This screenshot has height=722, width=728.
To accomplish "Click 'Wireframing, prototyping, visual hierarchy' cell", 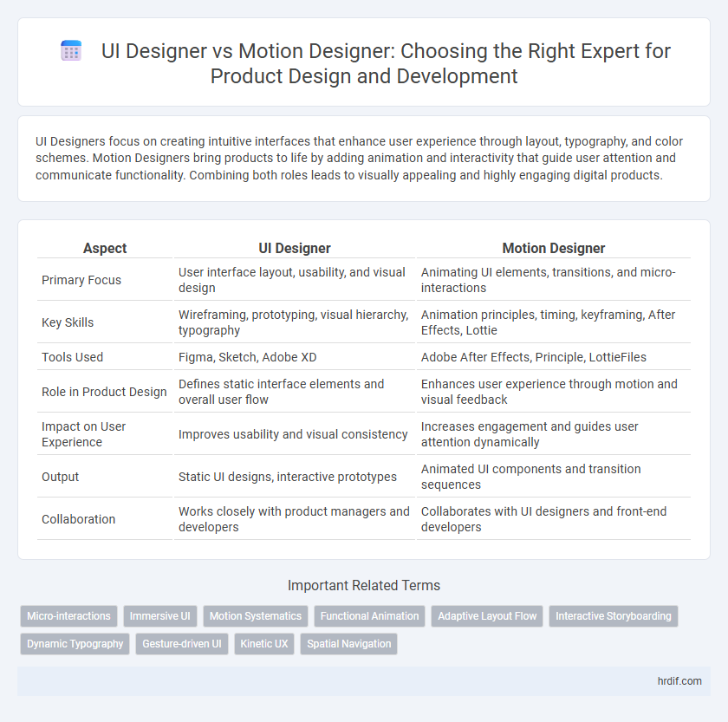I will (295, 322).
